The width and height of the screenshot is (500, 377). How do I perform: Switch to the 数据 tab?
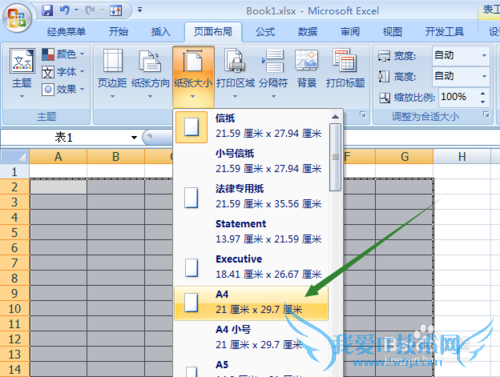coord(308,32)
